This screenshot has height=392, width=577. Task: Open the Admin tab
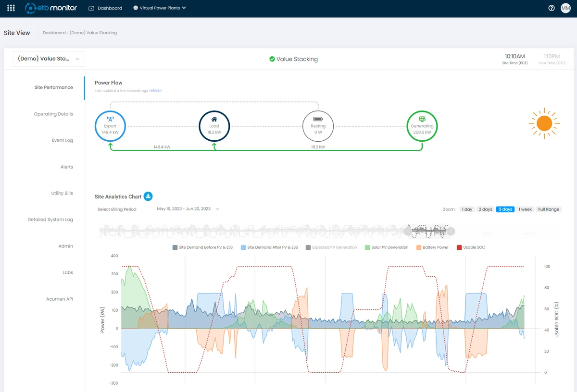(x=66, y=246)
